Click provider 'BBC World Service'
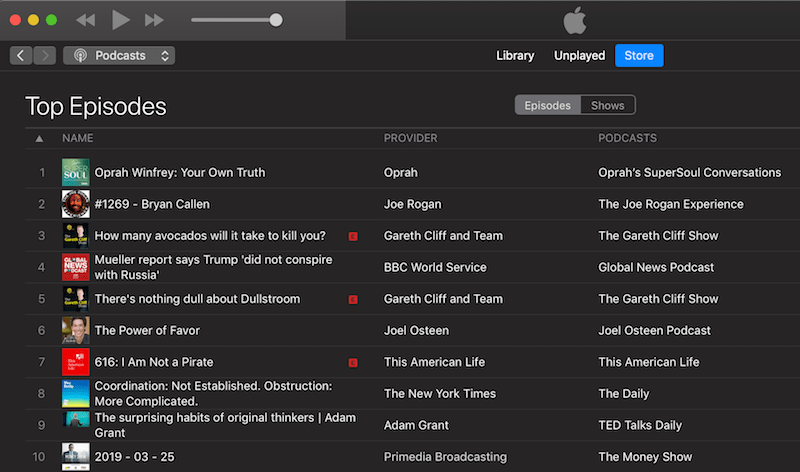The image size is (800, 472). point(435,267)
